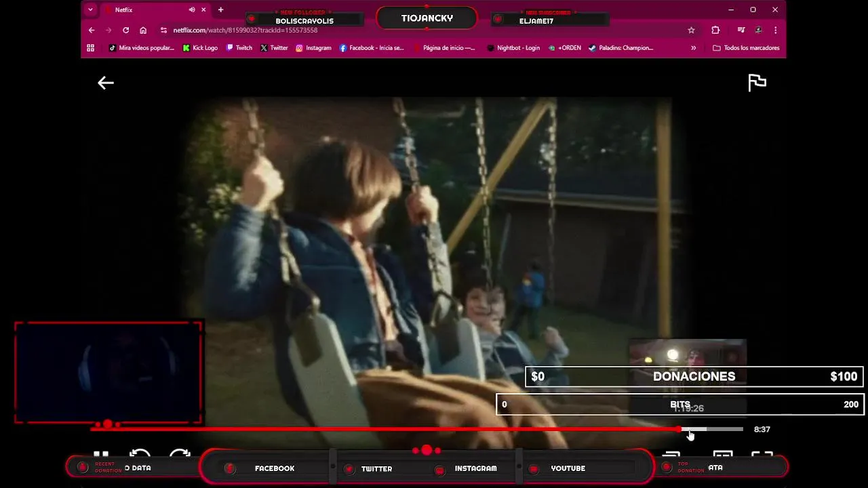
Task: Go back using Netflix player back arrow
Action: (x=105, y=83)
